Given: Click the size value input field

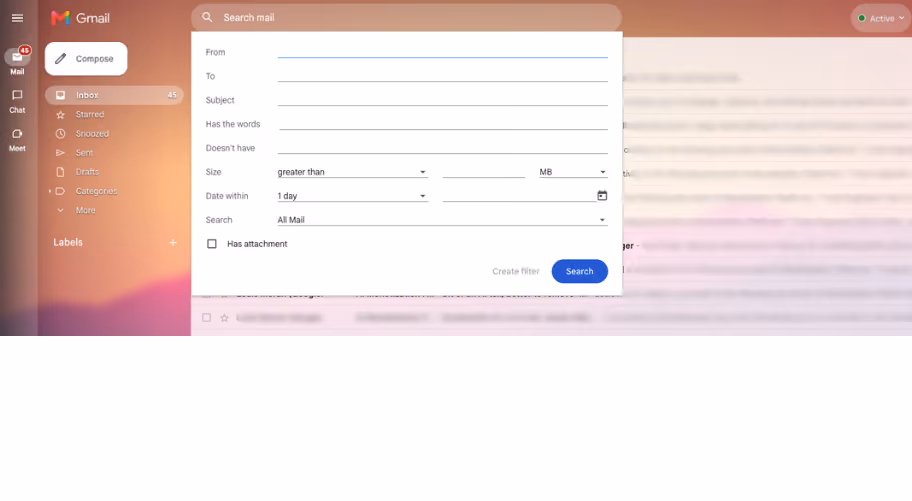Looking at the screenshot, I should tap(484, 172).
